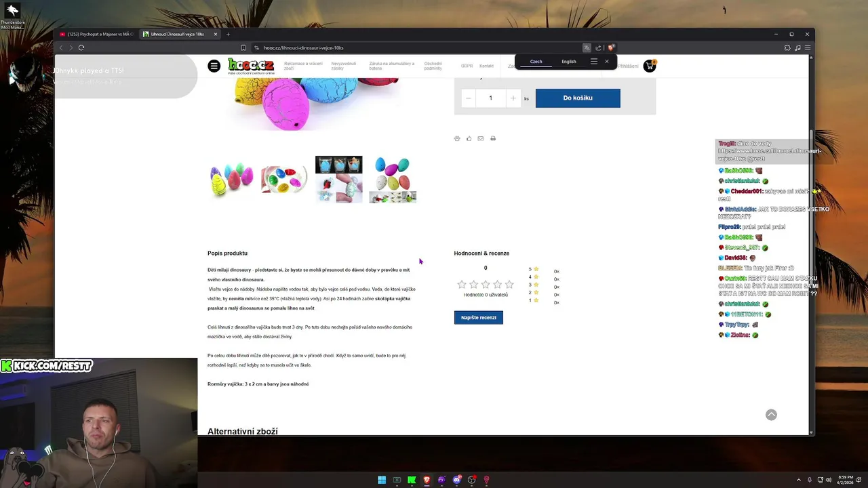
Task: Click the Alternativní zboží heading
Action: click(243, 432)
